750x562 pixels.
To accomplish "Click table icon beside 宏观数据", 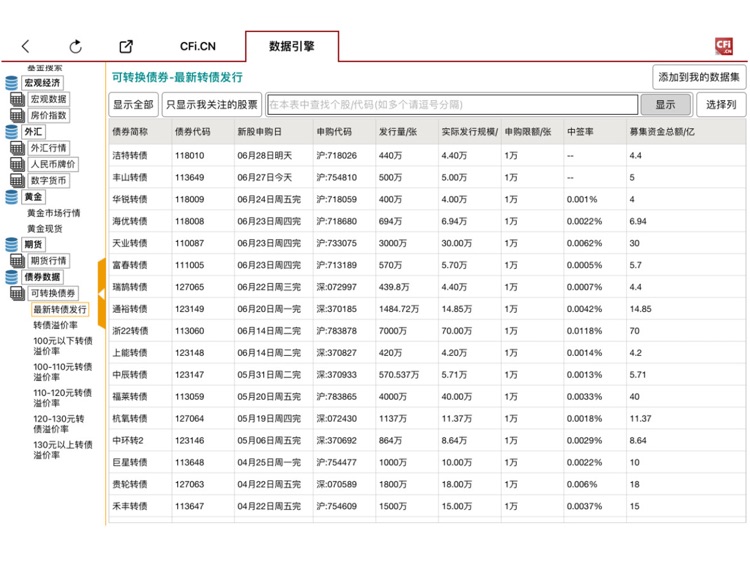I will [x=17, y=99].
